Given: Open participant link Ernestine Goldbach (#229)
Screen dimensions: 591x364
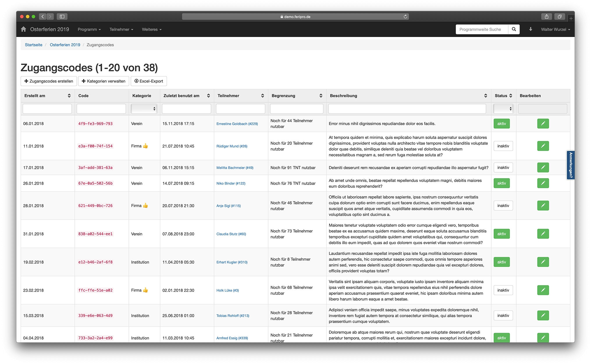Looking at the screenshot, I should click(x=237, y=124).
